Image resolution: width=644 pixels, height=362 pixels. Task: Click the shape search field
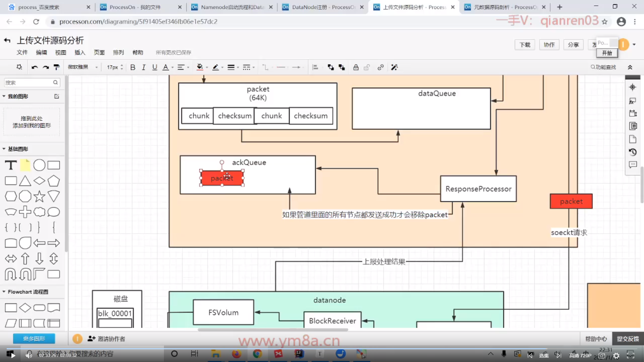click(32, 82)
